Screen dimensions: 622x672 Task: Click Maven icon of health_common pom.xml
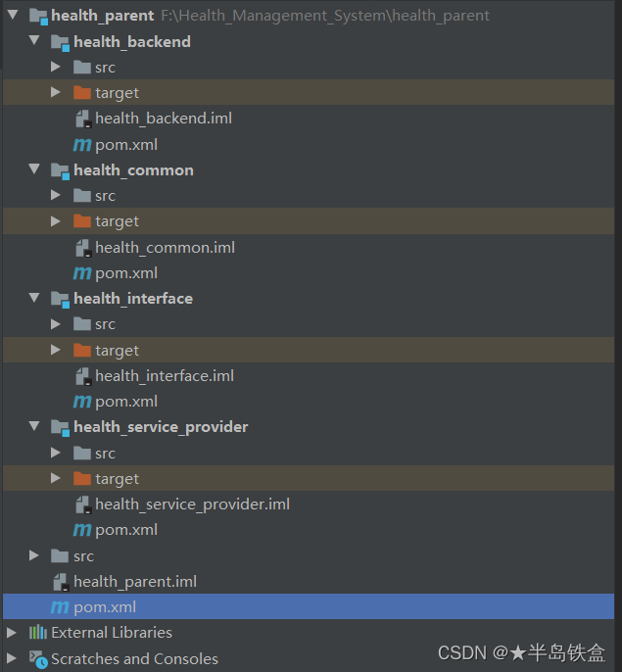[x=82, y=273]
